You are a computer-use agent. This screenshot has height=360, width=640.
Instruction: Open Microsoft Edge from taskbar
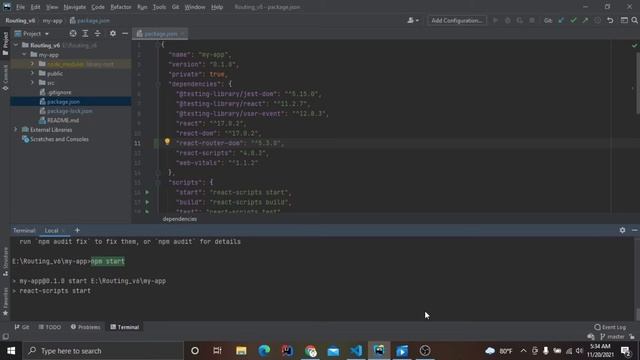[x=264, y=351]
